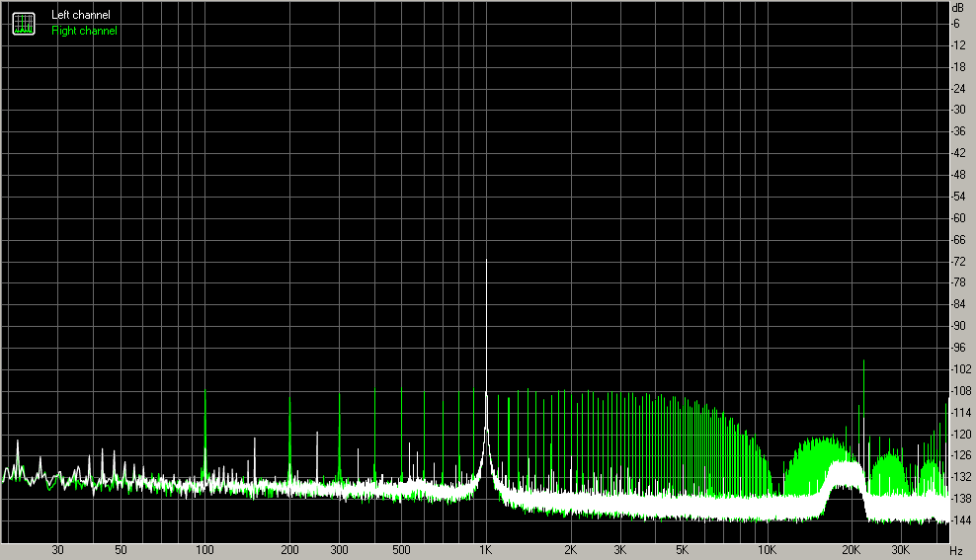
Task: Click the "30K" frequency axis label
Action: (x=901, y=550)
